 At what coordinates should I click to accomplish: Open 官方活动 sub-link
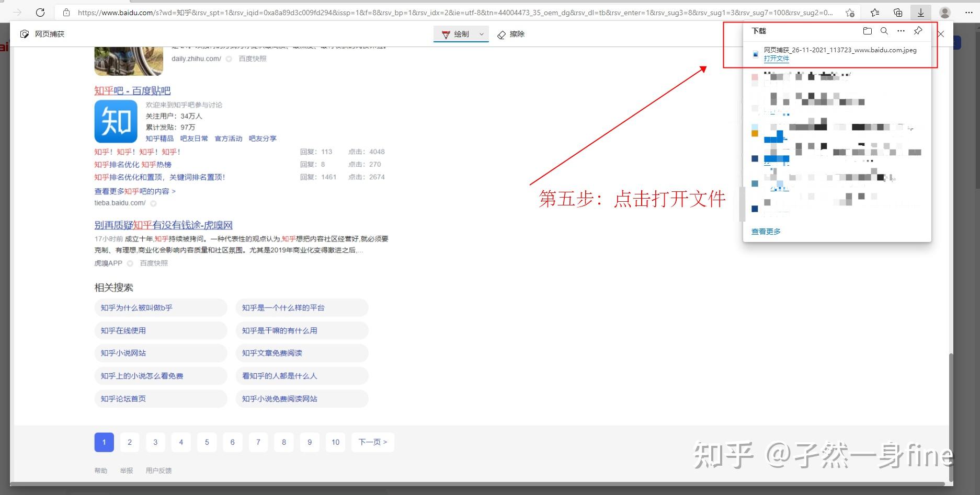(229, 139)
